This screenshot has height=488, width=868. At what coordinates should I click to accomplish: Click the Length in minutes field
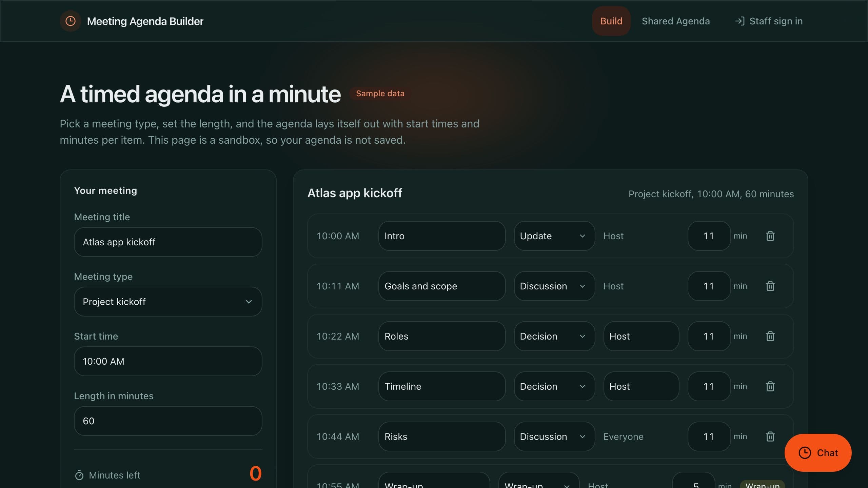(168, 421)
